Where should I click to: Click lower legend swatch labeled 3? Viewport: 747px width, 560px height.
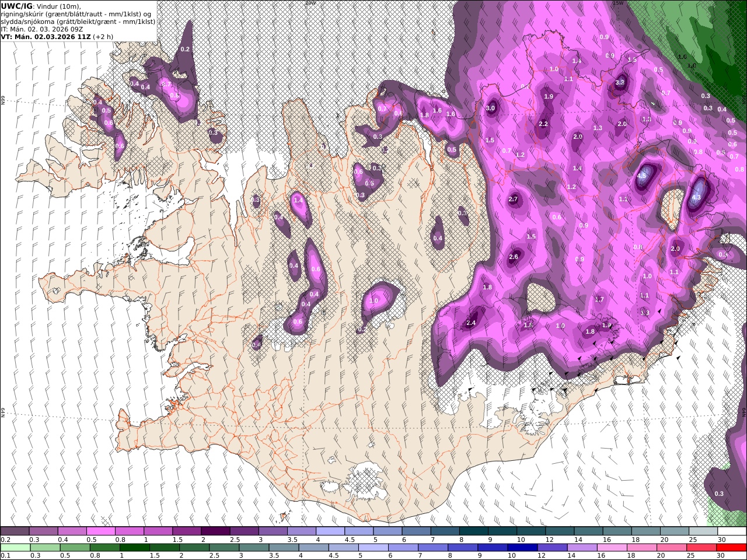254,548
